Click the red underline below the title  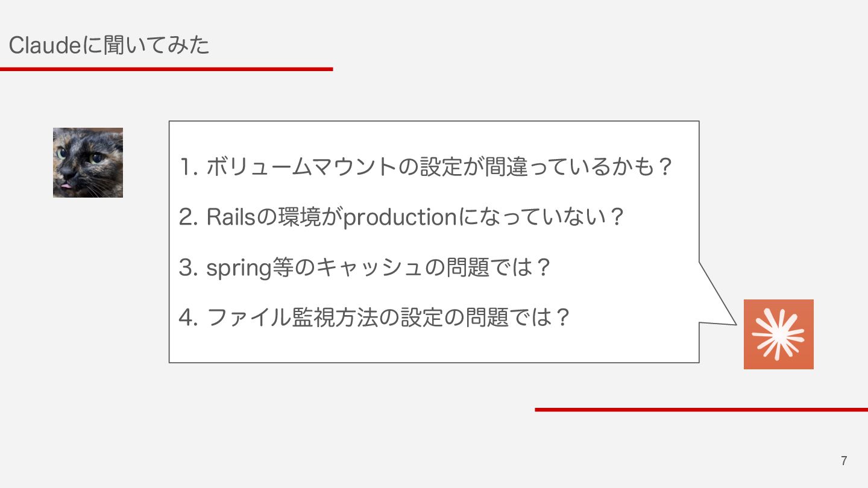[x=166, y=69]
